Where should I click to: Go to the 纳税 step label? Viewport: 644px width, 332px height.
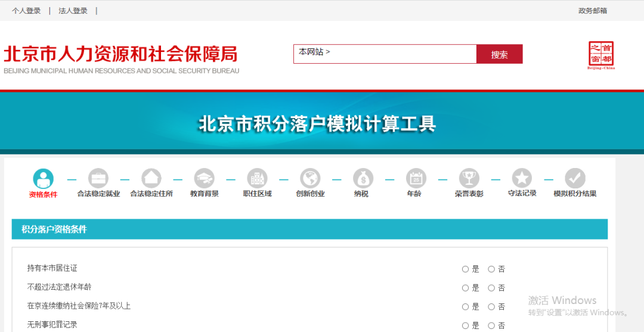(361, 194)
